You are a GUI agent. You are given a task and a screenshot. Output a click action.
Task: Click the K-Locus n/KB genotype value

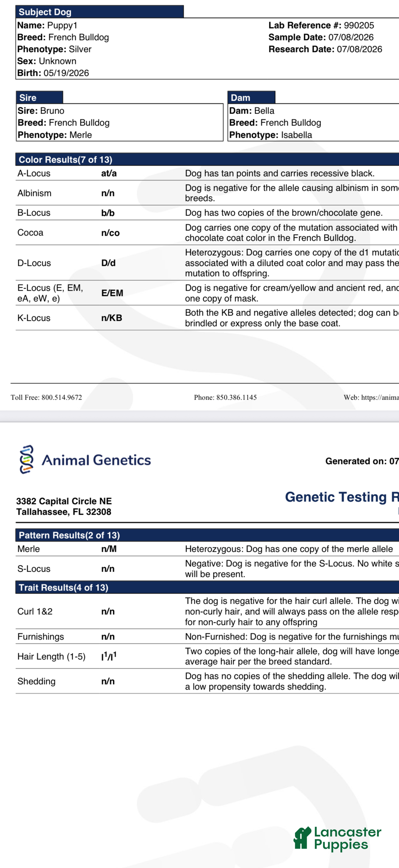point(112,318)
